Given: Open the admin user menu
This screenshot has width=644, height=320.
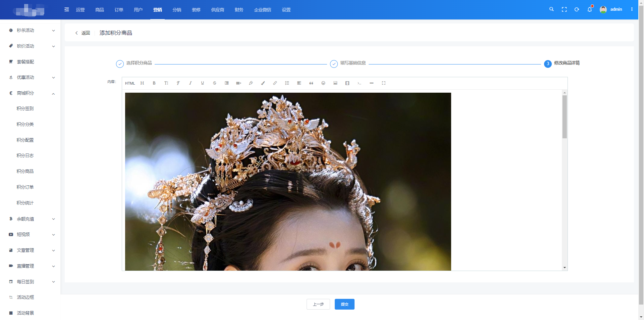Looking at the screenshot, I should (611, 9).
